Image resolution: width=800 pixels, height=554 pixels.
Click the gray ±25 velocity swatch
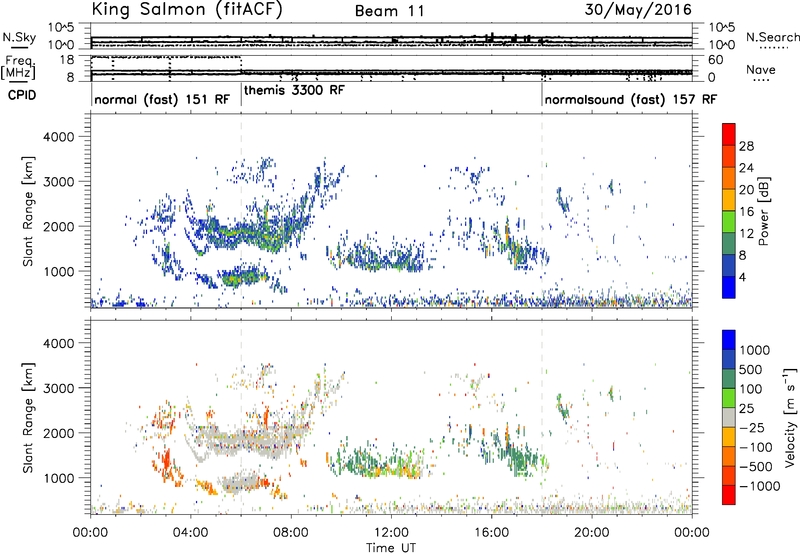click(729, 417)
